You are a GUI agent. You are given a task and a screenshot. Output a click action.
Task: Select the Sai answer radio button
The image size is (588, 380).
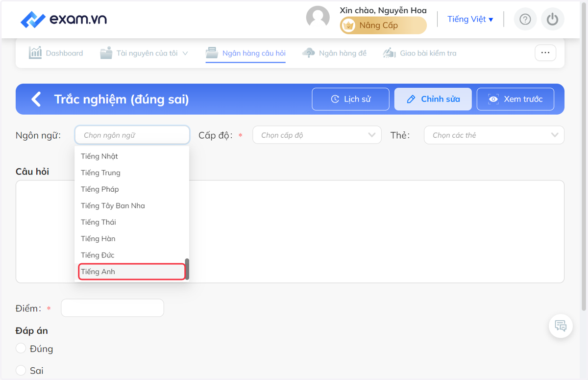[x=21, y=370]
